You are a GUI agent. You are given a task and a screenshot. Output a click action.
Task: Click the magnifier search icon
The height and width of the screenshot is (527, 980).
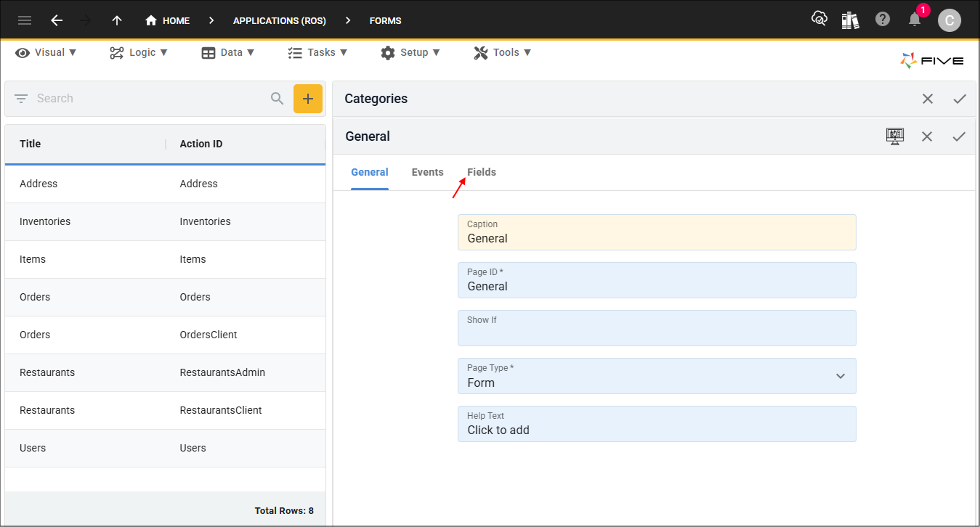click(x=277, y=98)
